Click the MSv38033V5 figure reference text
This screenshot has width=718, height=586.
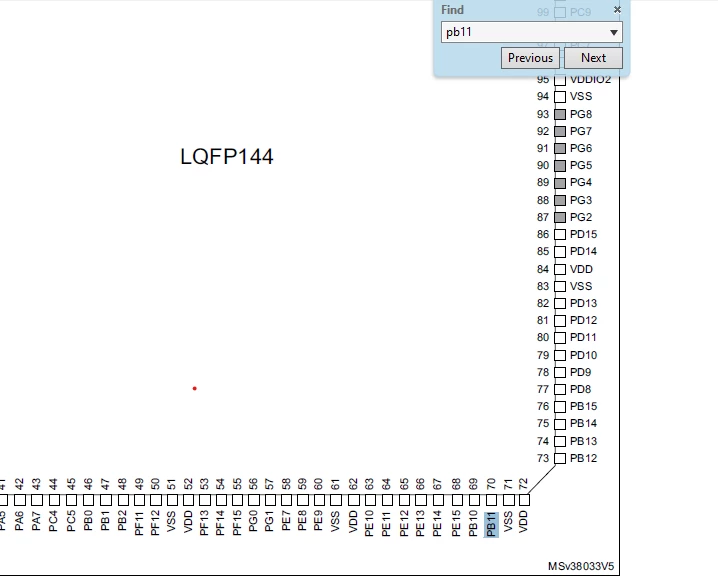(x=581, y=566)
